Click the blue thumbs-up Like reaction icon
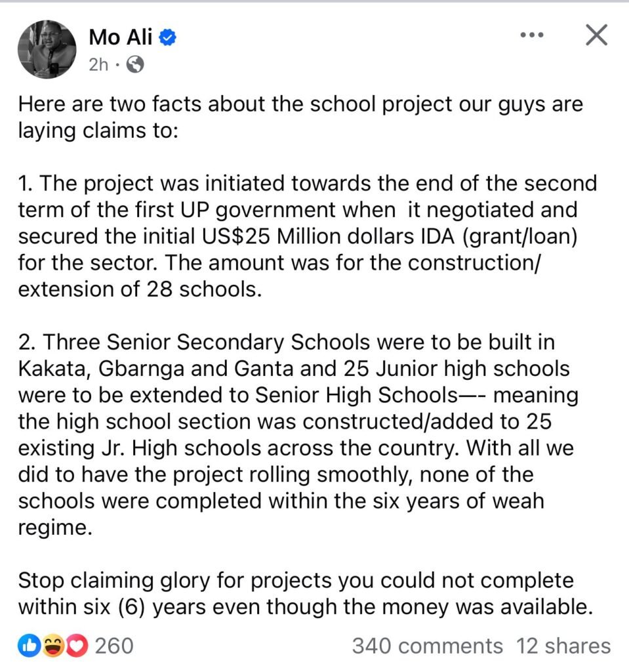This screenshot has height=672, width=629. 30,646
